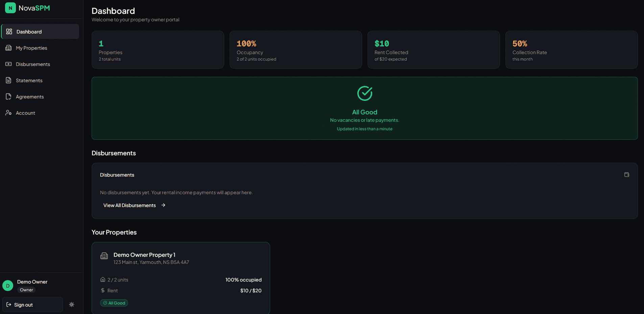Select the Statements document icon
Screen dimensions: 644x314
(8, 80)
